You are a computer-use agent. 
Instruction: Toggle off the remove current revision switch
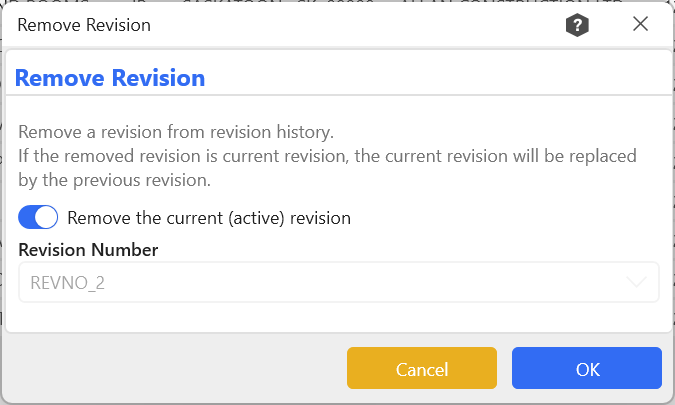coord(38,217)
